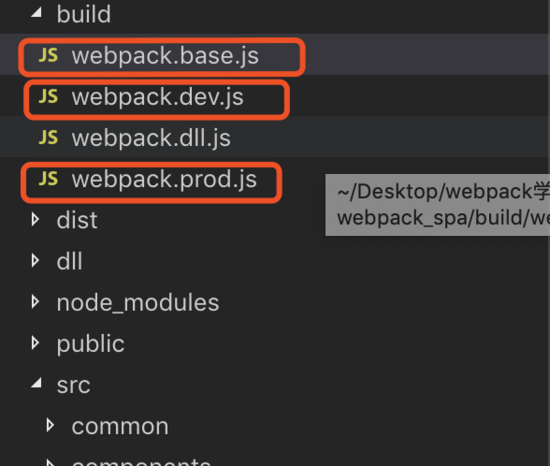550x466 pixels.
Task: Click the file path tooltip
Action: point(437,205)
